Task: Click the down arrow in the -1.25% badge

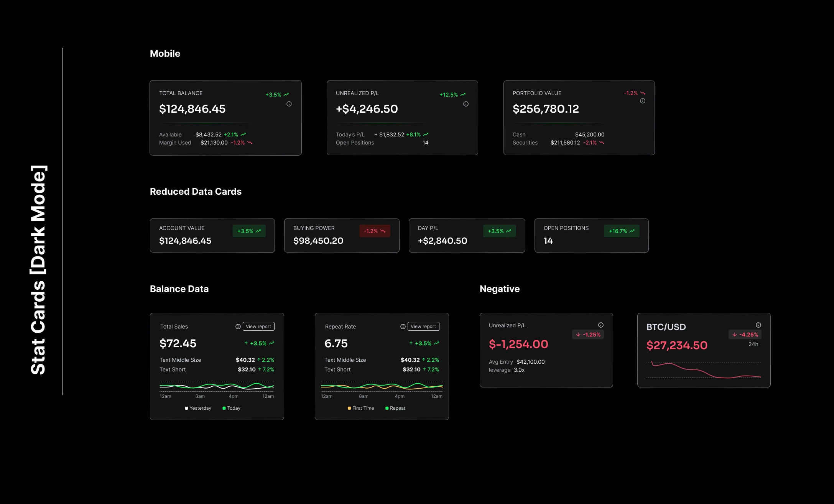Action: pyautogui.click(x=579, y=334)
